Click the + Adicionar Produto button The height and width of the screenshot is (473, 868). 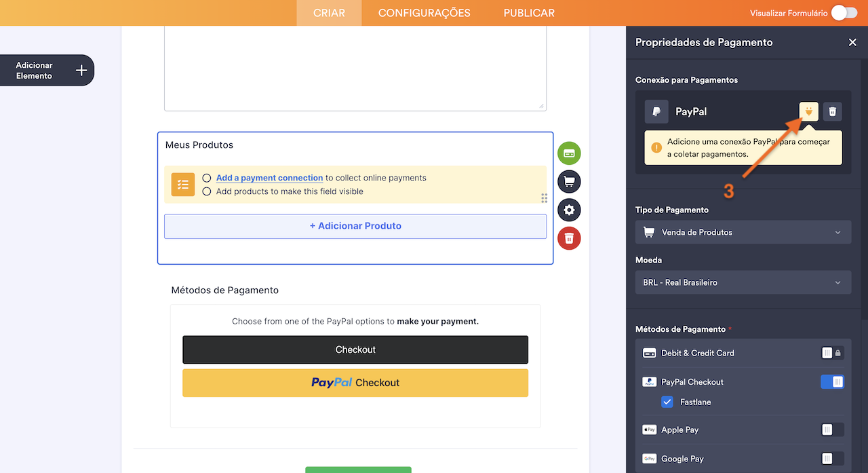(x=355, y=225)
